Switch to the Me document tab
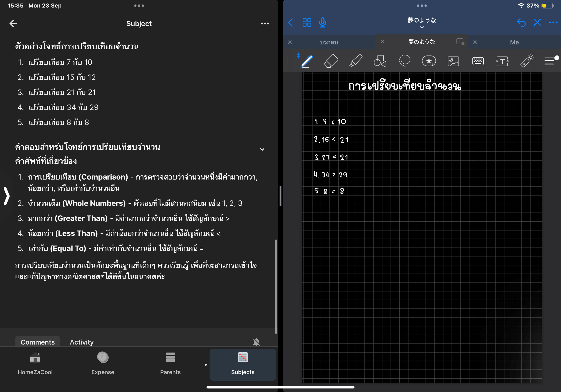Screen dimensions: 561x392 point(514,42)
